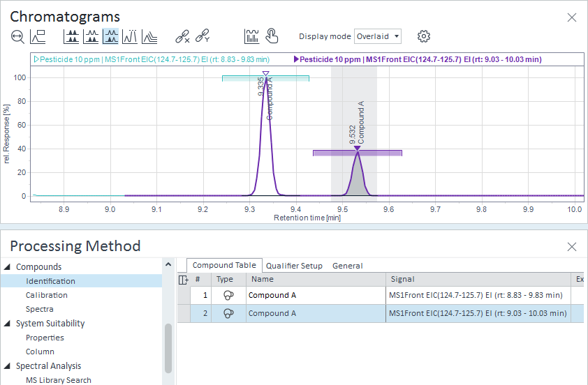Click the Name column header
The image size is (588, 385).
(316, 279)
